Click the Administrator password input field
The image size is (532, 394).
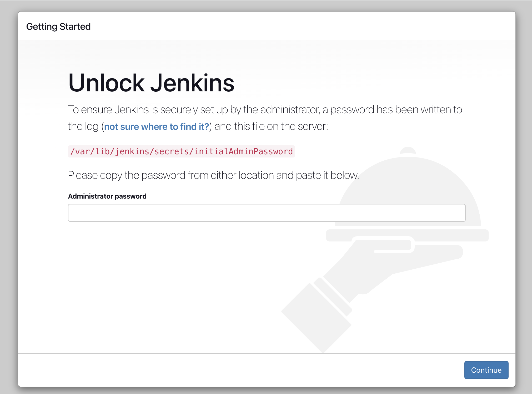tap(267, 213)
